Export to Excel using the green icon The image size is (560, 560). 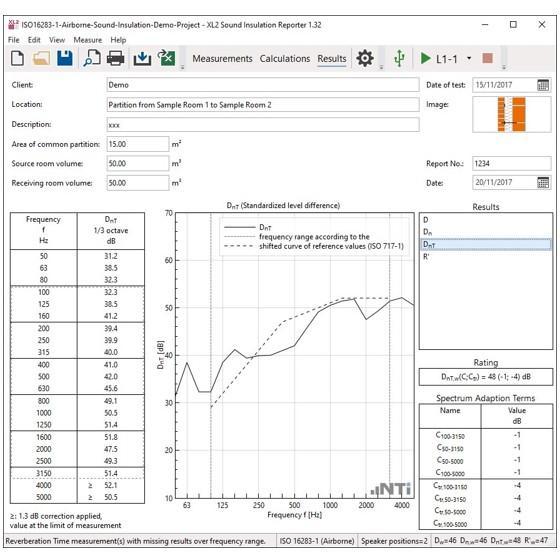pos(166,58)
